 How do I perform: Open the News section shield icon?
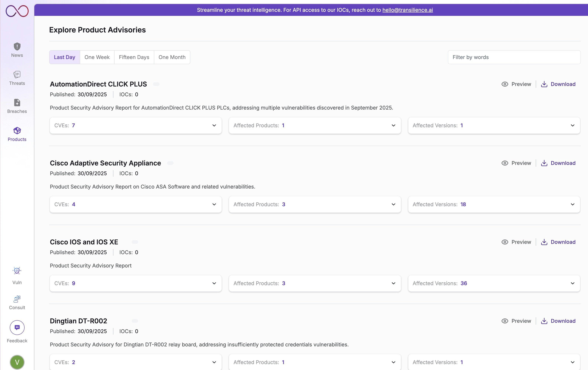click(x=17, y=46)
